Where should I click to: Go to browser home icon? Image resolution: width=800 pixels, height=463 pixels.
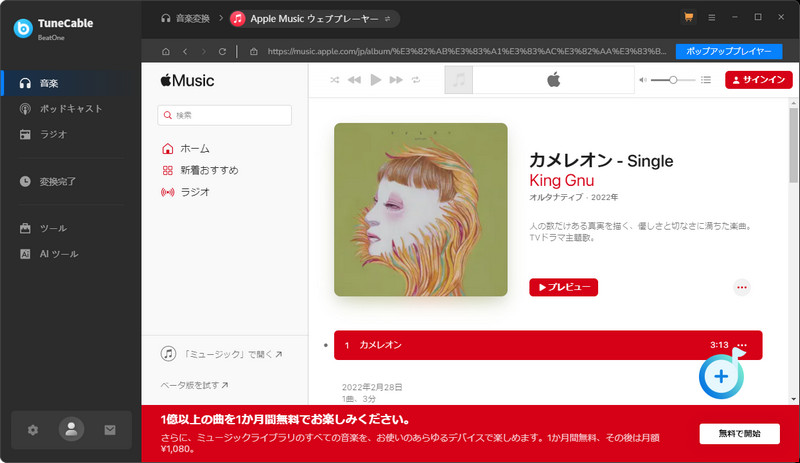166,52
